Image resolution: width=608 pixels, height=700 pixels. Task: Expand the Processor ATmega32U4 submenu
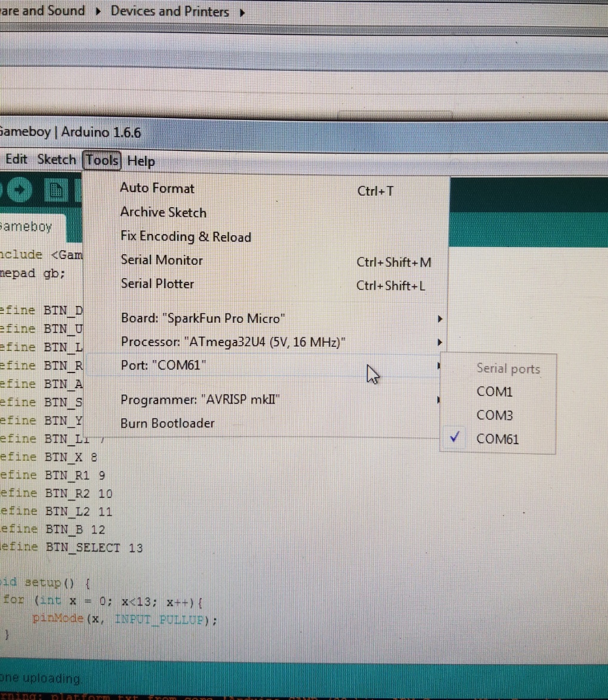click(x=267, y=342)
